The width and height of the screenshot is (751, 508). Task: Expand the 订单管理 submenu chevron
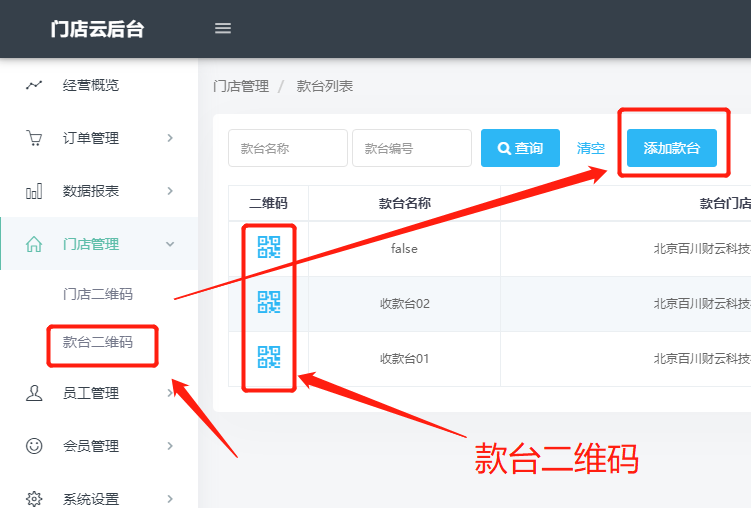tap(170, 138)
